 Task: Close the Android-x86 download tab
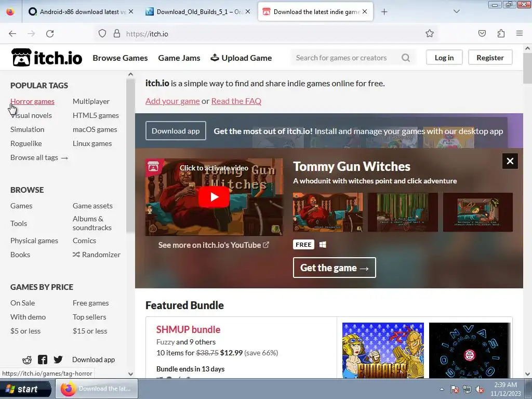point(131,11)
